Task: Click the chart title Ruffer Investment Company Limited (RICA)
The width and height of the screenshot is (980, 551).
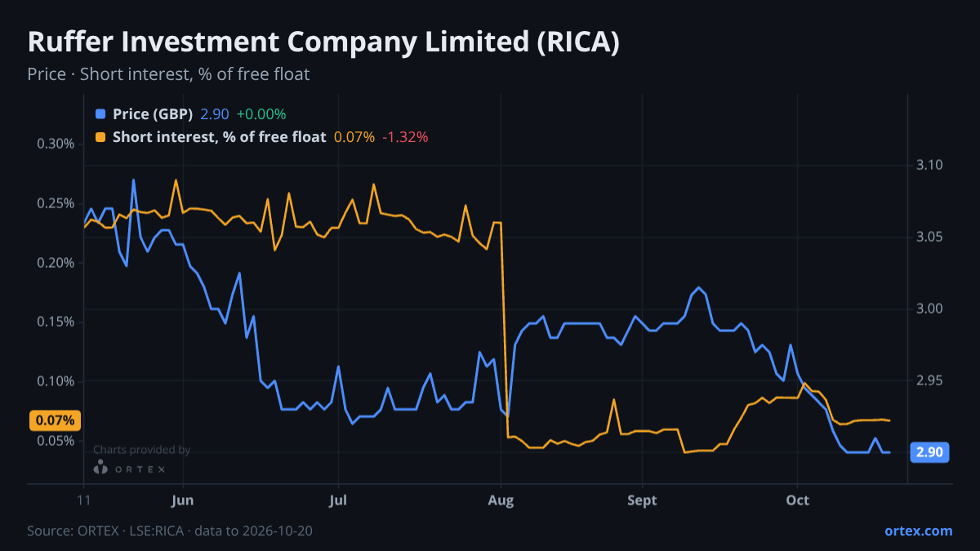Action: pyautogui.click(x=323, y=42)
